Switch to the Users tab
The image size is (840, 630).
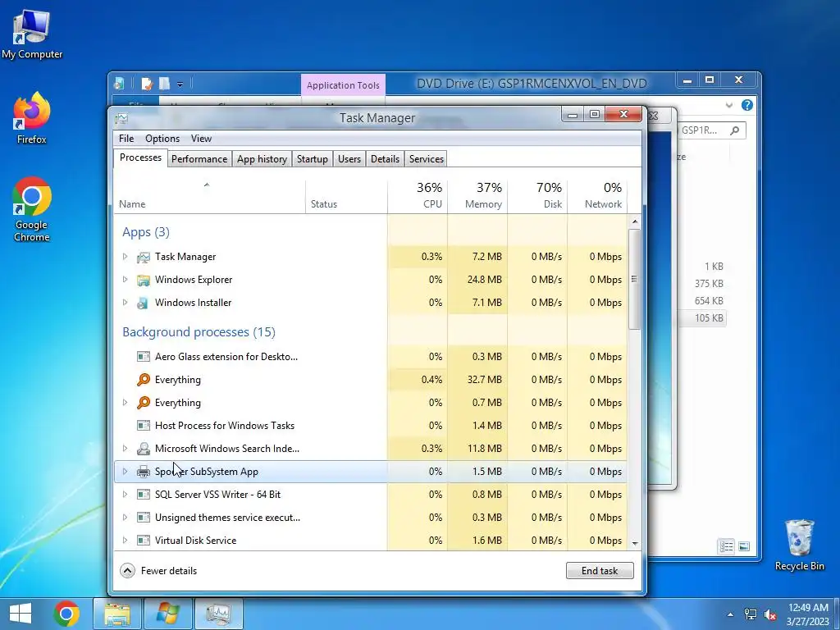click(x=349, y=159)
